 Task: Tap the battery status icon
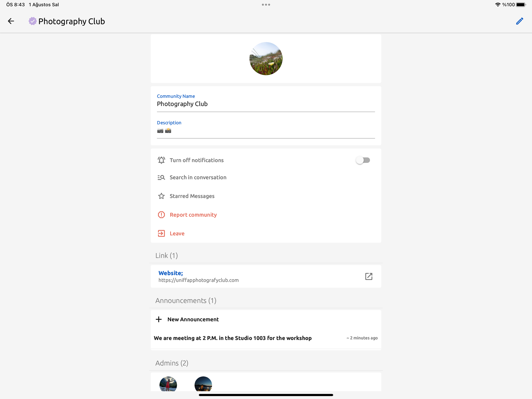521,4
